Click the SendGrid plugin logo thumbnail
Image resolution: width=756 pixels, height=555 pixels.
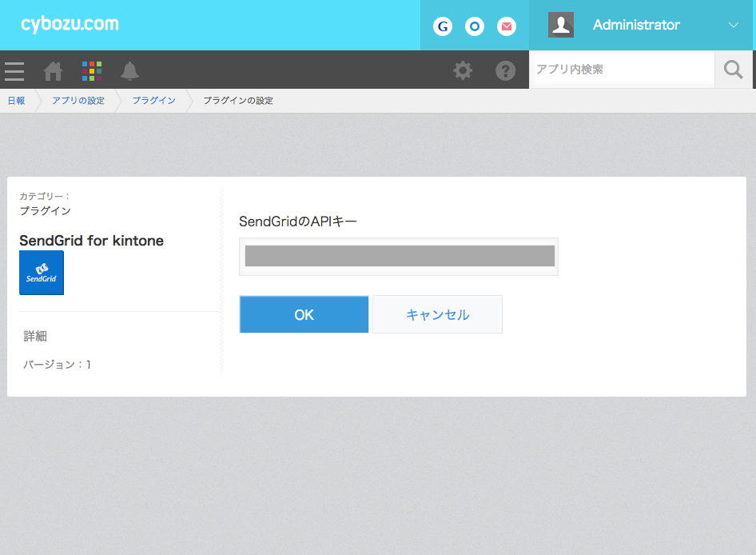[42, 273]
